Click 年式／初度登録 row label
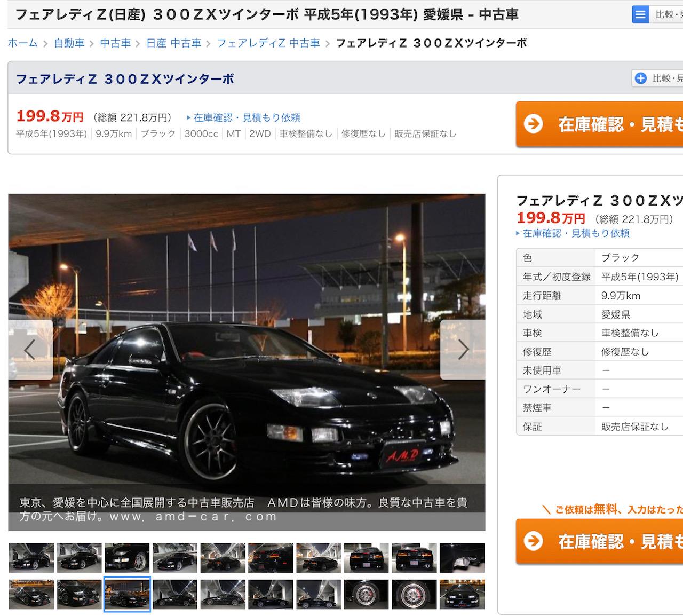The image size is (683, 616). 557,277
